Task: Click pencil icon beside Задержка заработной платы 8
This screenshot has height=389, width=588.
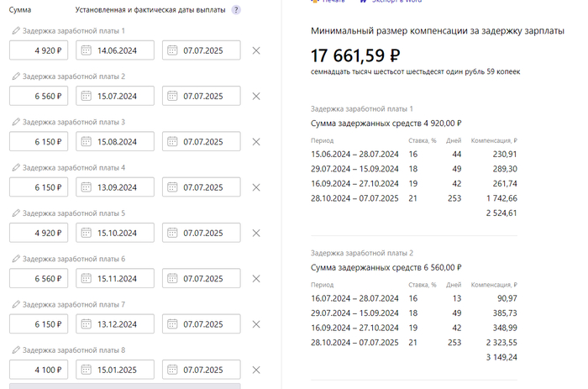Action: click(x=15, y=350)
